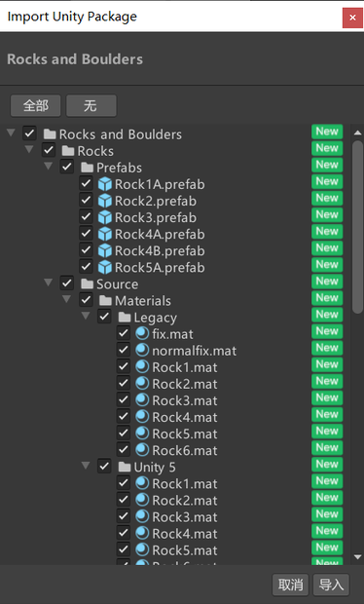Click the fix.mat material sphere icon

click(x=142, y=333)
